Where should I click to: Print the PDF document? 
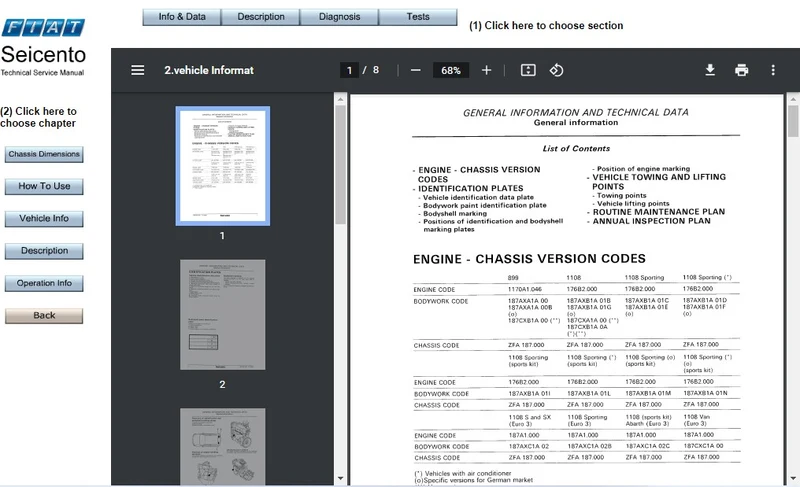coord(741,70)
